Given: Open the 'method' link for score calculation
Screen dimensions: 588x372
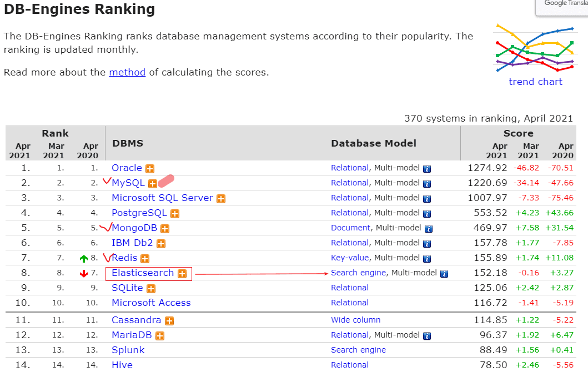Looking at the screenshot, I should tap(127, 72).
